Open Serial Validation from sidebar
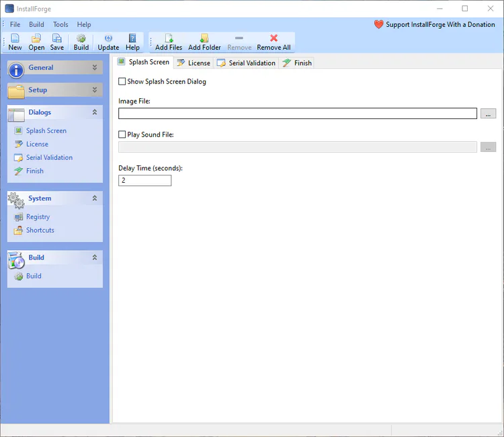The height and width of the screenshot is (437, 504). click(x=49, y=157)
